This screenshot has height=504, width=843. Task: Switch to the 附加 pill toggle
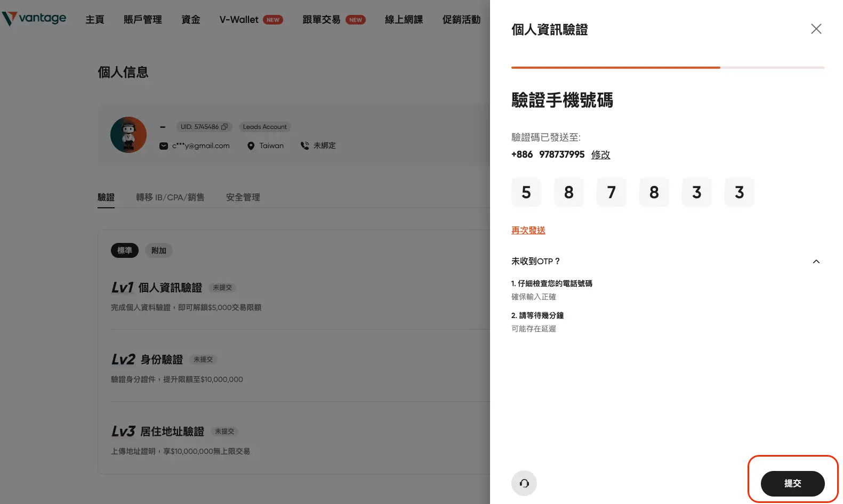[158, 250]
